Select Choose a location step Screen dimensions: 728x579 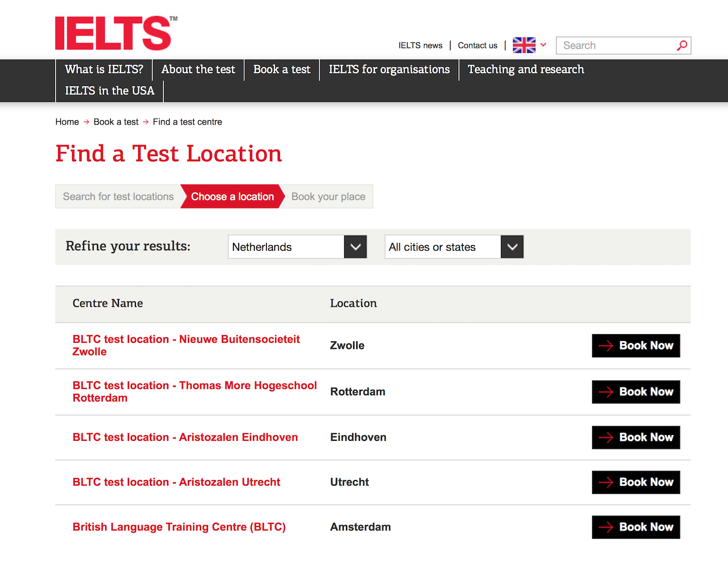tap(232, 196)
